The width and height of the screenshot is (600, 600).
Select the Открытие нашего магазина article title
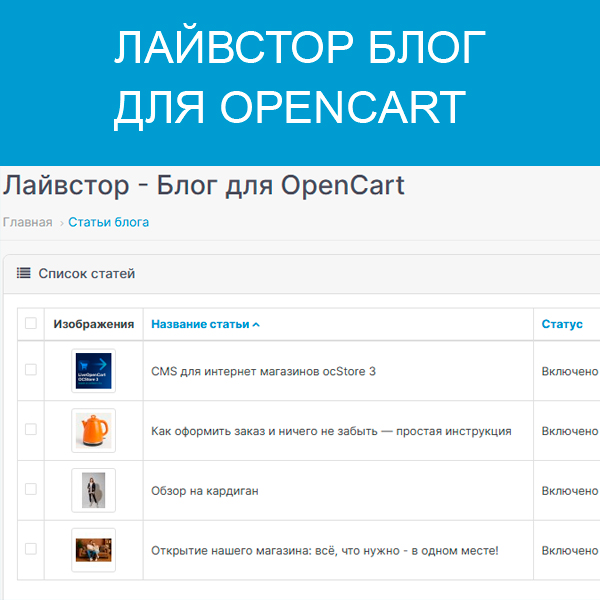(324, 550)
